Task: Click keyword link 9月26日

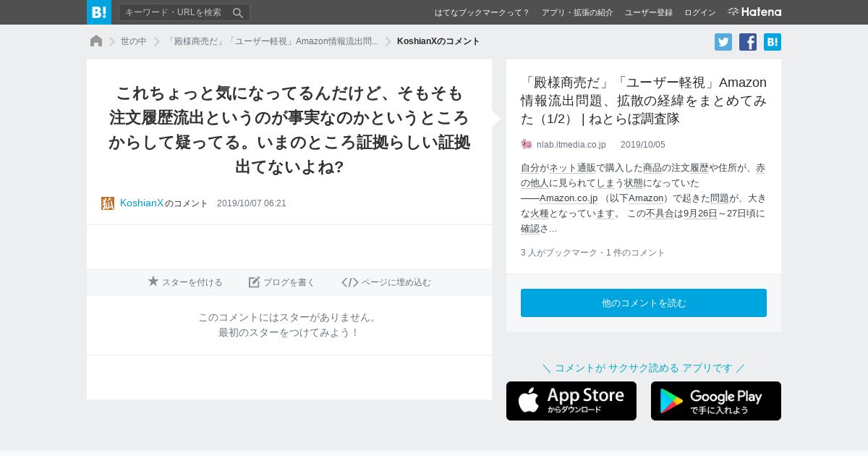Action: point(700,214)
